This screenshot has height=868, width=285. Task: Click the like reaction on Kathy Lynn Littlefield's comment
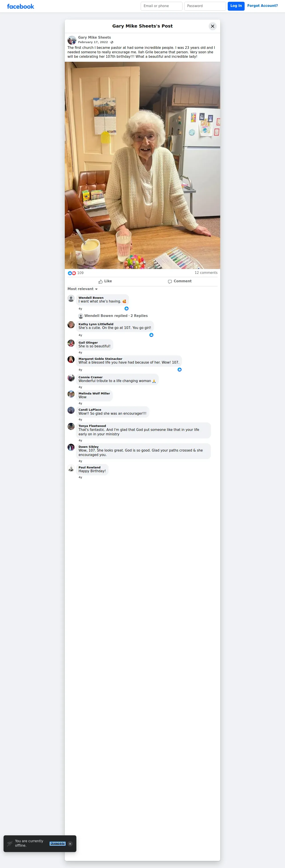pyautogui.click(x=151, y=335)
